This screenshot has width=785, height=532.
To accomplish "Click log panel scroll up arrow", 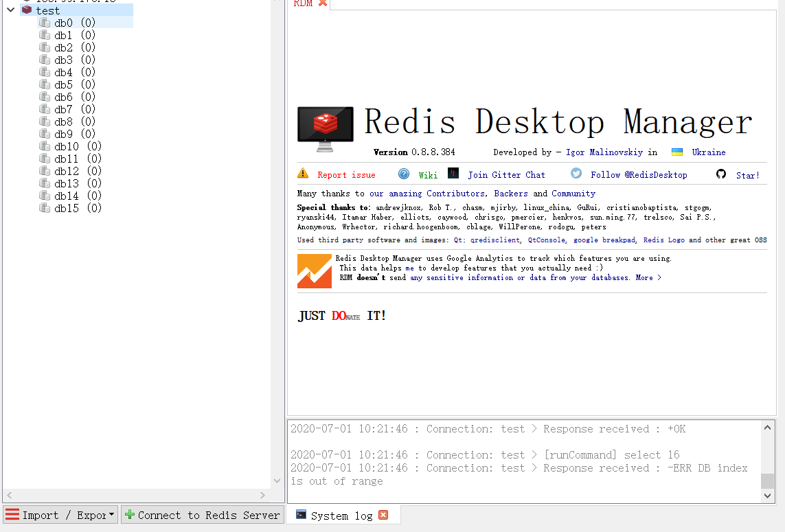I will pos(767,428).
